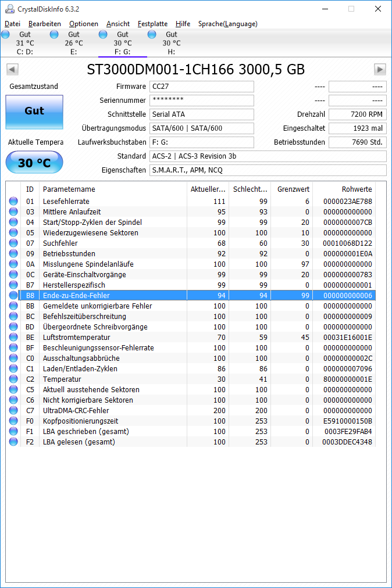The image size is (392, 588).
Task: Click status icon of Ende-zu-Ende-Fehler row
Action: [x=13, y=295]
